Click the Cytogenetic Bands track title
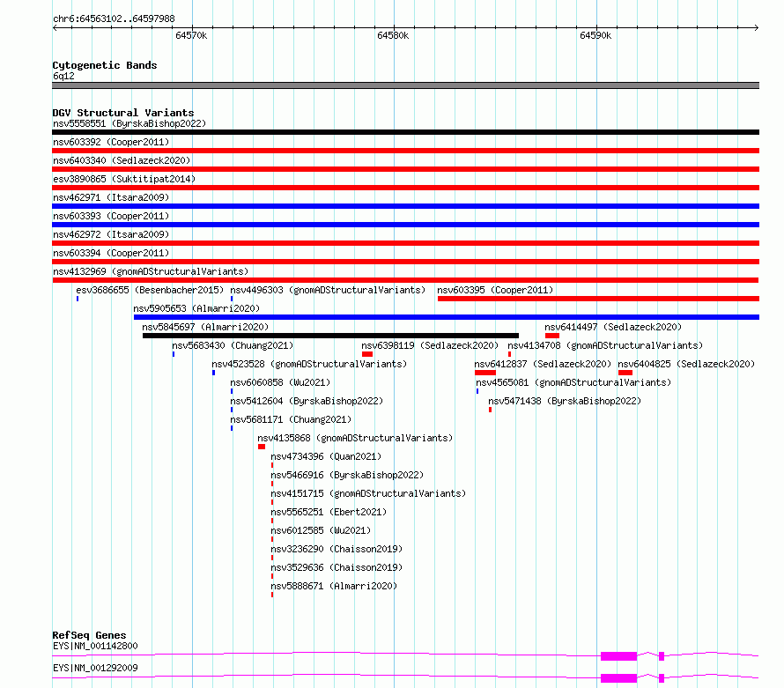Viewport: 784px width, 688px height. pyautogui.click(x=105, y=65)
